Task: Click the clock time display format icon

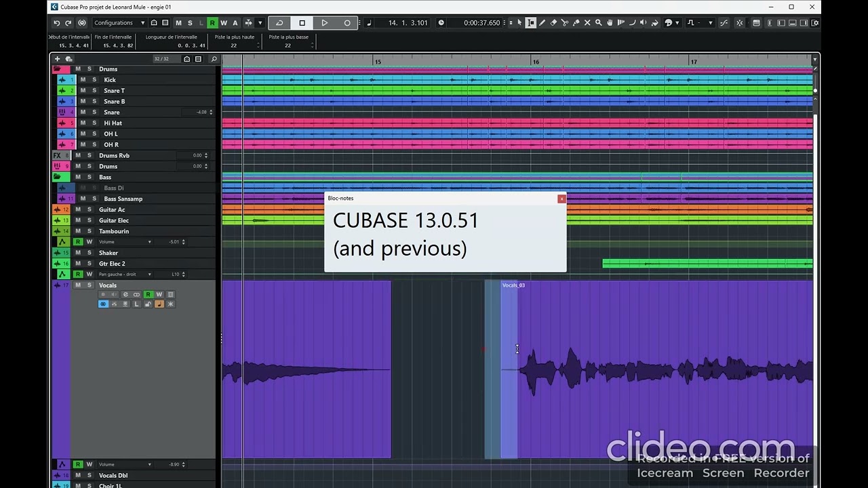Action: pyautogui.click(x=441, y=22)
